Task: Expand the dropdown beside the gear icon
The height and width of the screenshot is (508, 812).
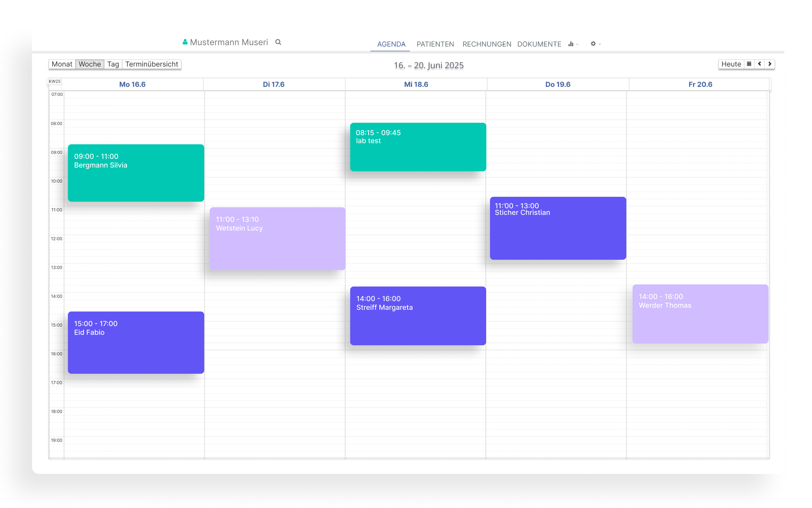Action: pos(599,45)
